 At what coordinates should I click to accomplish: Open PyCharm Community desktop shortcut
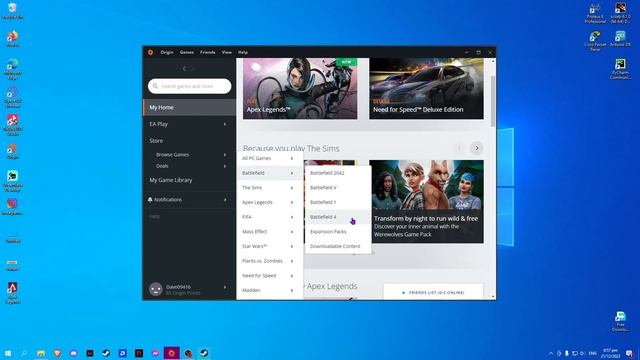coord(620,69)
